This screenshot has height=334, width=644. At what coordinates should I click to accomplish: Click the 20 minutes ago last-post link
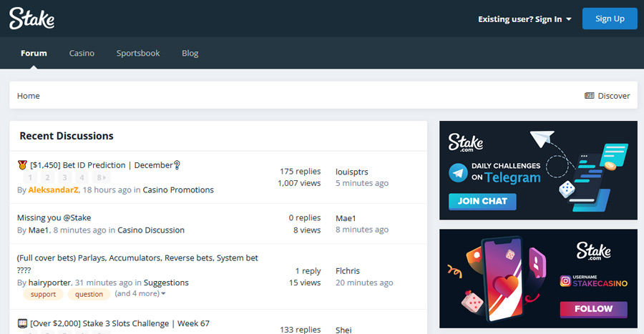(364, 283)
